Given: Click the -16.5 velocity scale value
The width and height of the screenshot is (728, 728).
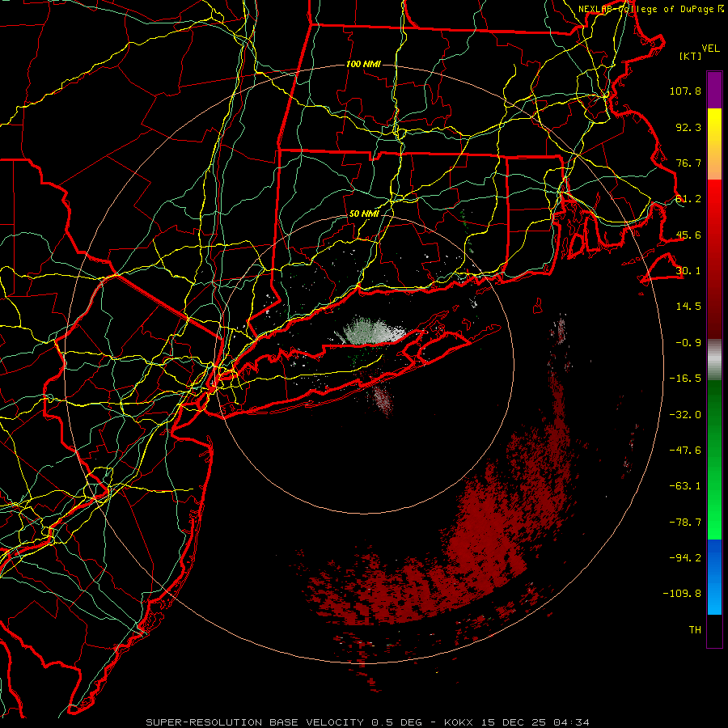Looking at the screenshot, I should [x=685, y=379].
